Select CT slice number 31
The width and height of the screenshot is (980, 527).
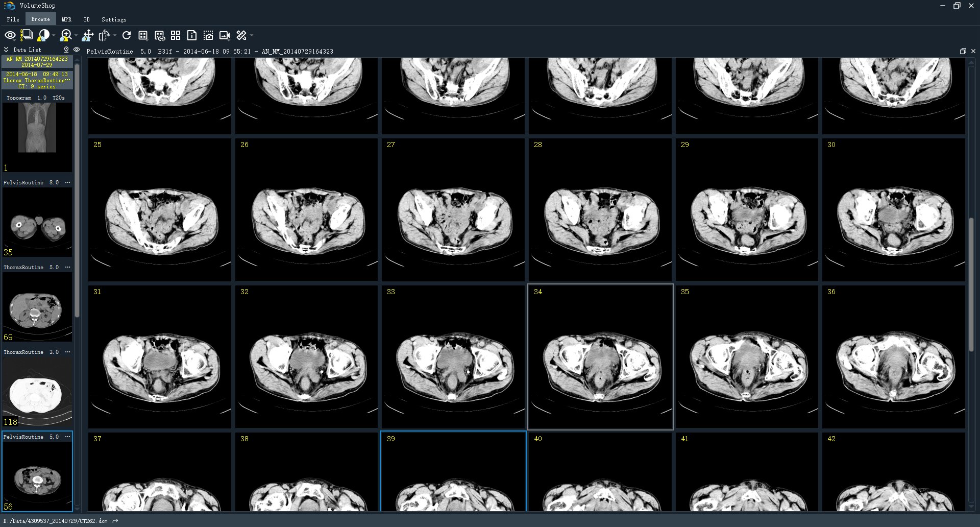point(159,357)
